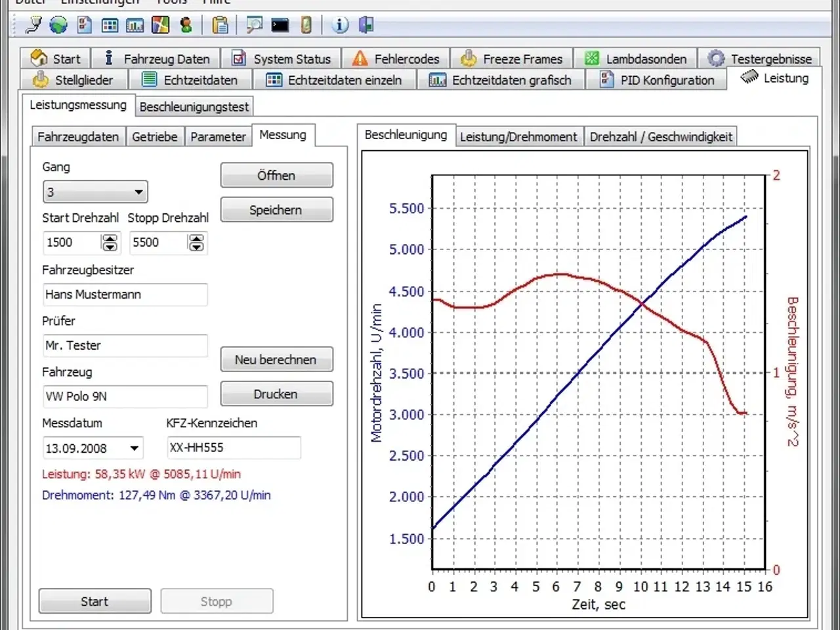Click the KFZ-Kennzeichen field XX-HH555
The width and height of the screenshot is (840, 630).
pos(234,448)
